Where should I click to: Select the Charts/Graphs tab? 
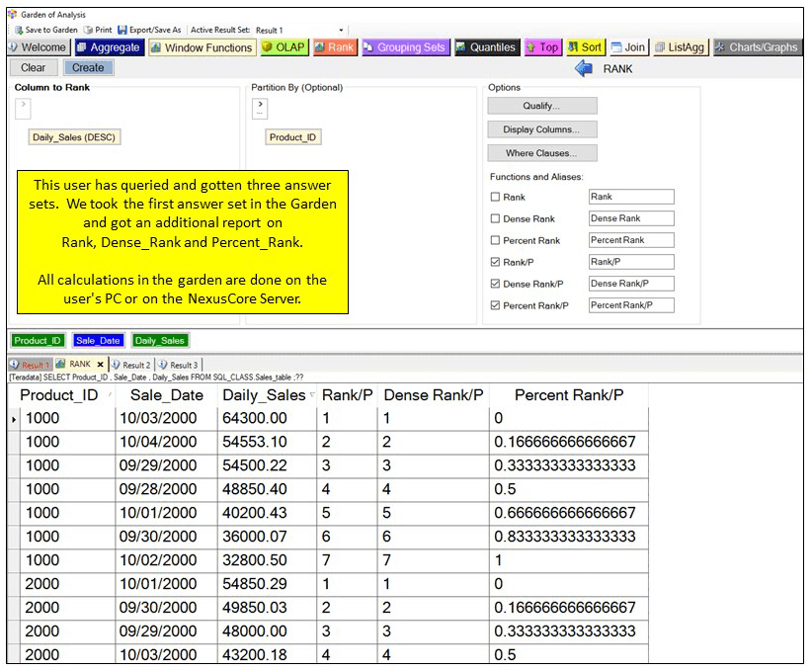click(x=757, y=47)
